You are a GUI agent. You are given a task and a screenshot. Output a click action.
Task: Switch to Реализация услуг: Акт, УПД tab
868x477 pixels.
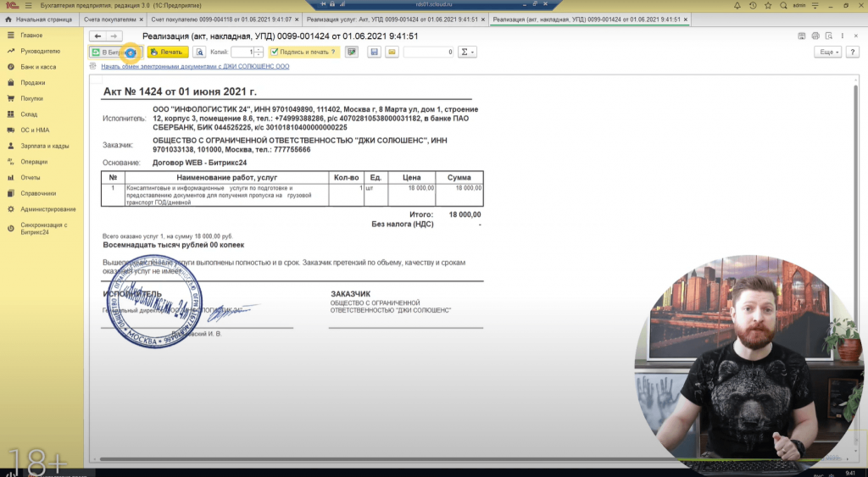(392, 19)
